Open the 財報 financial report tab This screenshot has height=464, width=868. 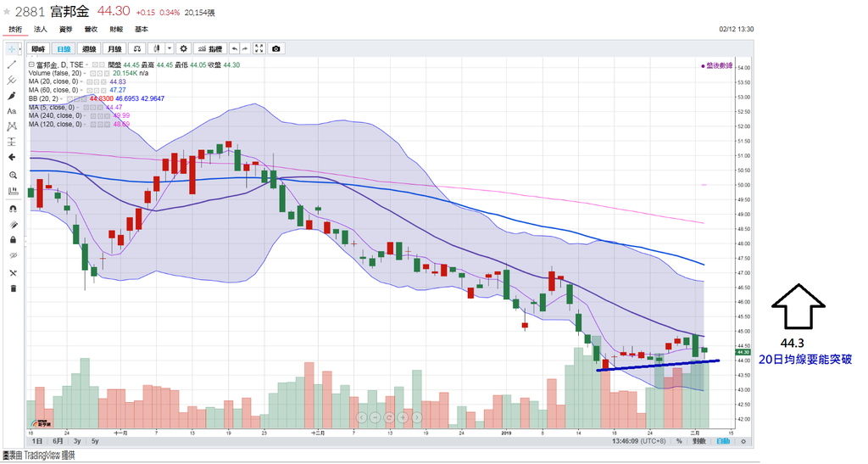click(116, 30)
